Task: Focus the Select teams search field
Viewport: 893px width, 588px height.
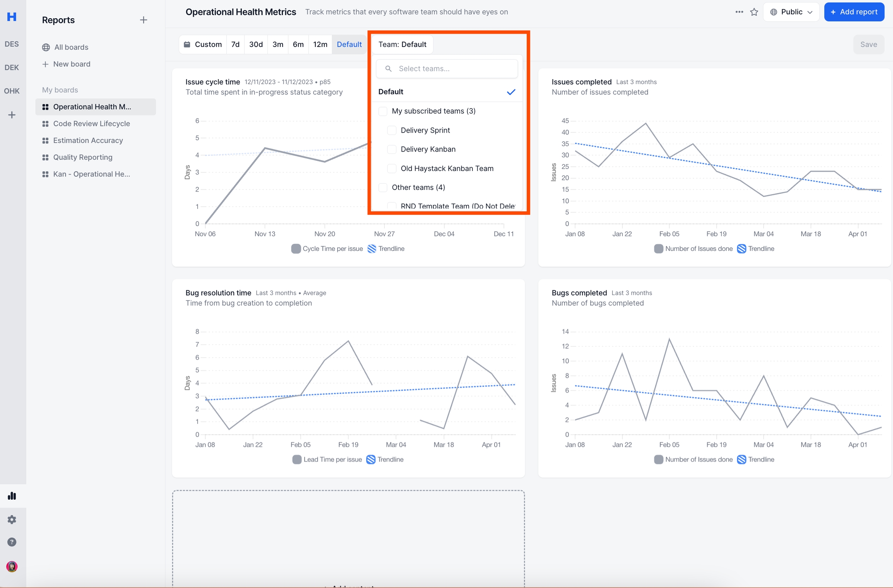Action: tap(447, 69)
